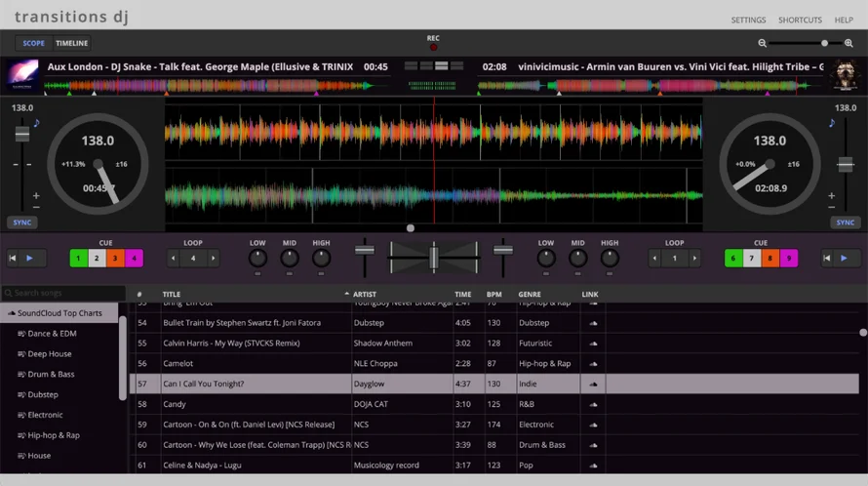This screenshot has height=486, width=868.
Task: Click left deck album artwork thumbnail
Action: point(22,75)
